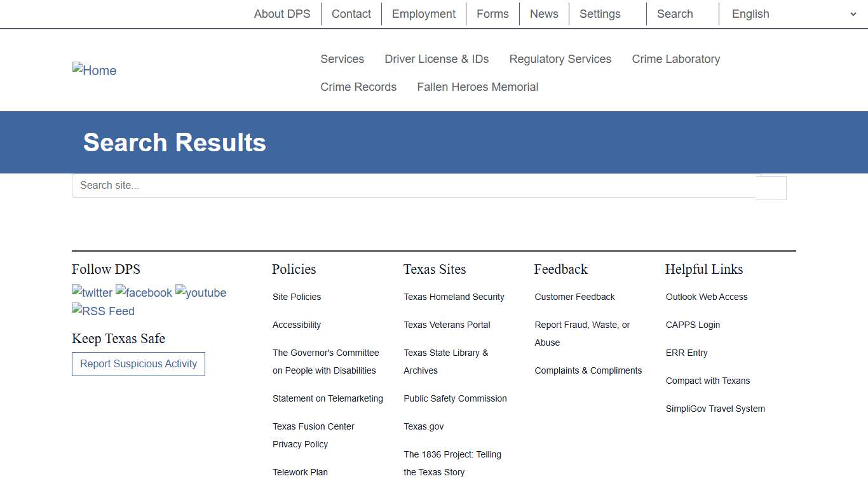868x488 pixels.
Task: Open the Search menu
Action: (x=675, y=13)
